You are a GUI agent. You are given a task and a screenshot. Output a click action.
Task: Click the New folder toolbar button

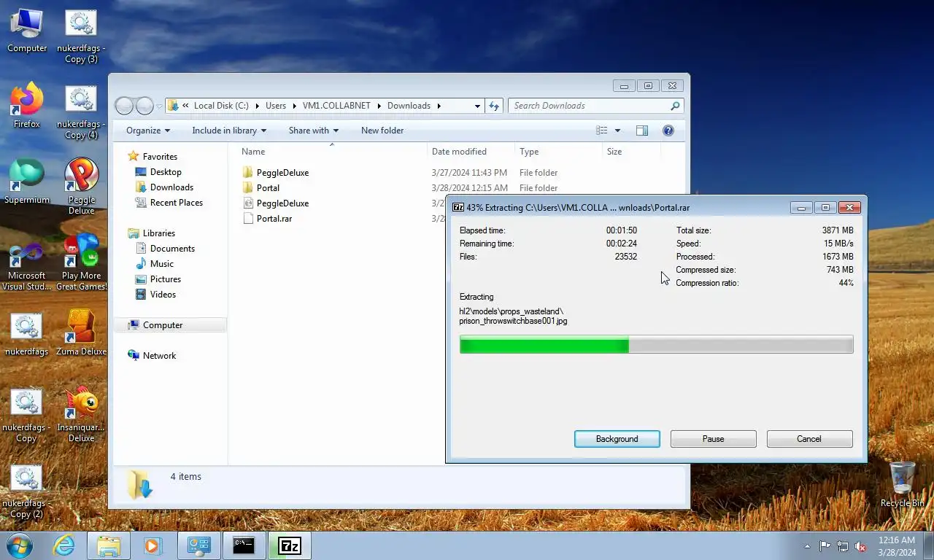(x=382, y=131)
